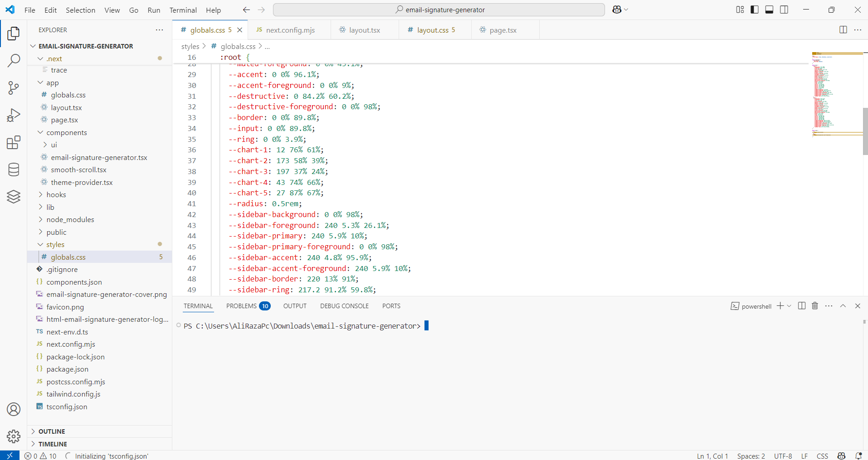Click the errors and warnings status item
868x460 pixels.
click(x=41, y=456)
